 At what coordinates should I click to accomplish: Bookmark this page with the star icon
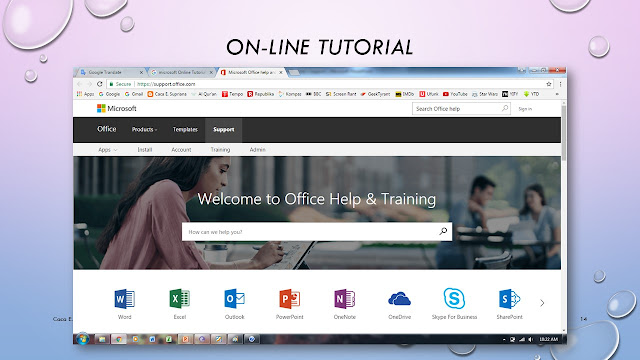tap(549, 84)
